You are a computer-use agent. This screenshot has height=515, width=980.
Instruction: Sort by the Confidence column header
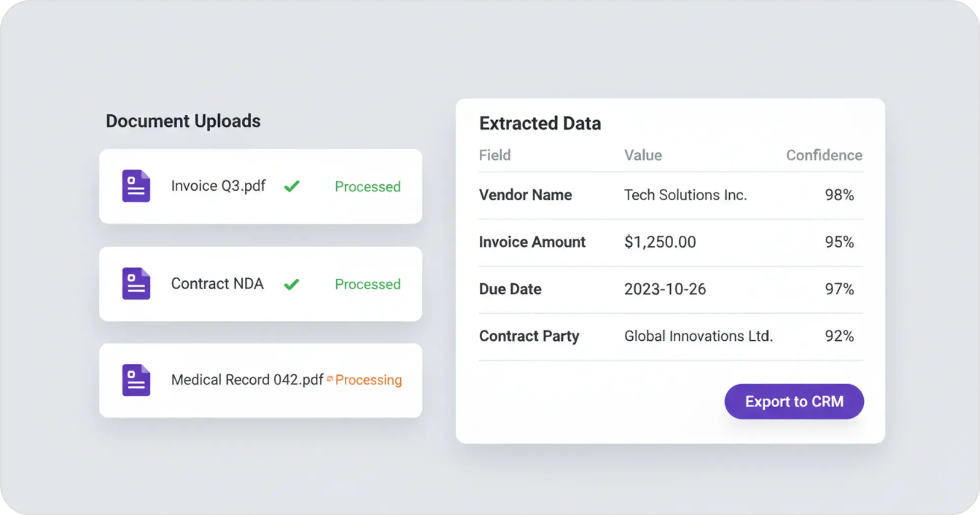pos(824,155)
